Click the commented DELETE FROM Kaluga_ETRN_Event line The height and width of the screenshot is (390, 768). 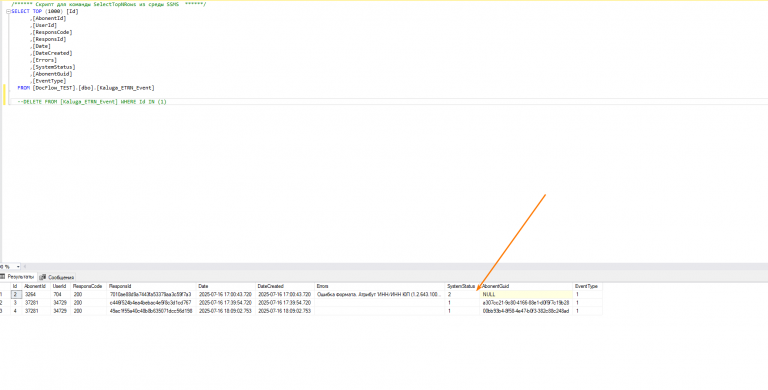click(x=92, y=102)
